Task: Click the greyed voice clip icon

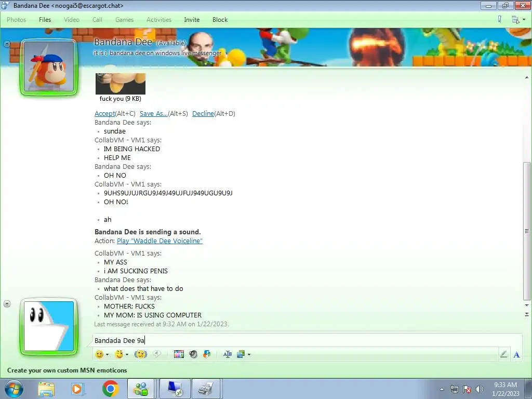Action: [x=157, y=354]
